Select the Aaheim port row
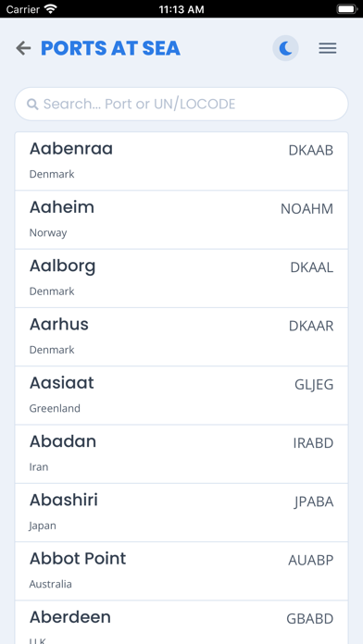Screen dimensions: 363x644 click(181, 219)
